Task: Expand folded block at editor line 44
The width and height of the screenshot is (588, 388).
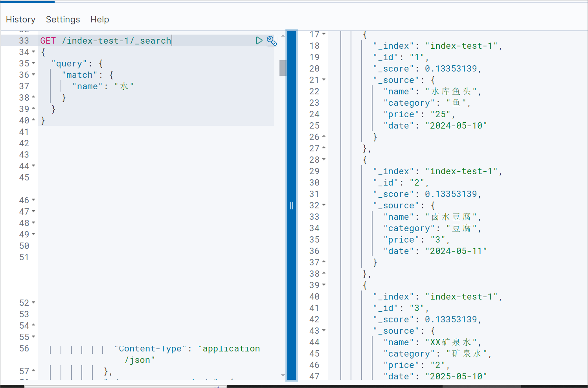Action: tap(33, 166)
